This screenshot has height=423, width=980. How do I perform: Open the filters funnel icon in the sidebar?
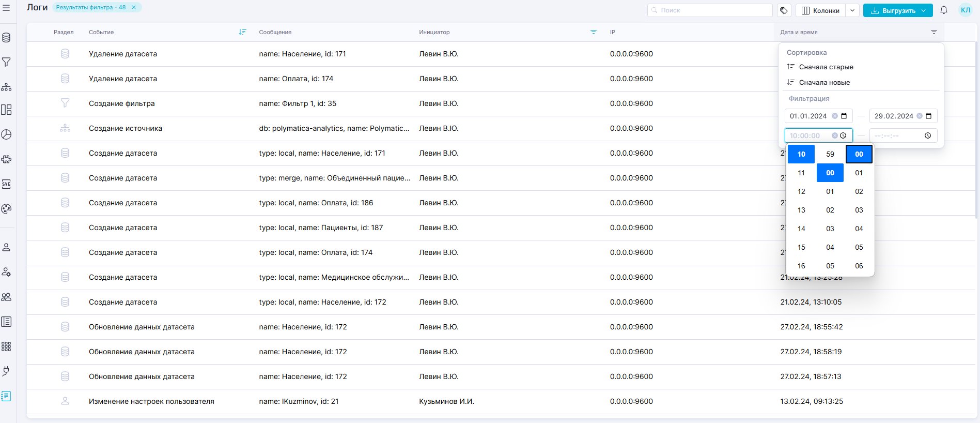tap(6, 63)
